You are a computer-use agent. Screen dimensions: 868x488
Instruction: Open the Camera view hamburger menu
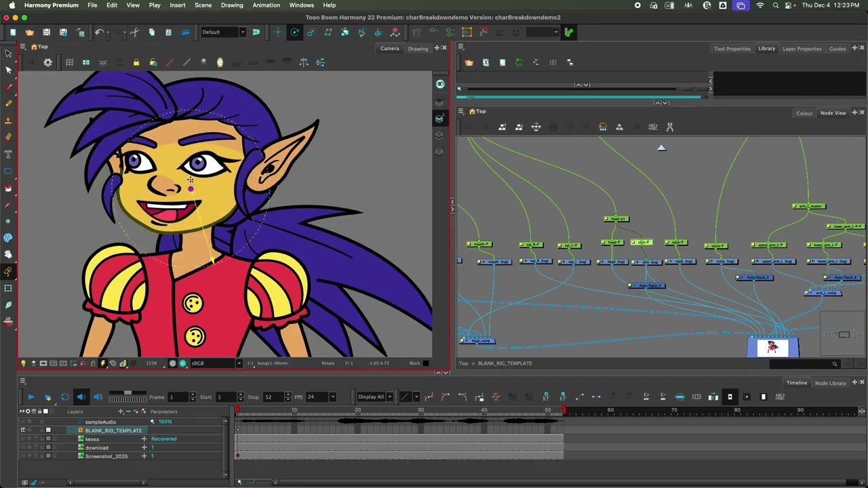22,47
